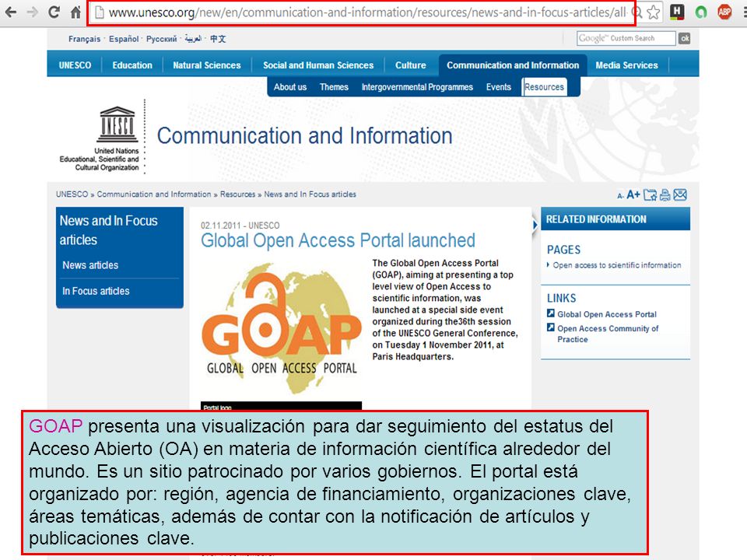747x560 pixels.
Task: Open the Education nav tab
Action: pos(132,65)
